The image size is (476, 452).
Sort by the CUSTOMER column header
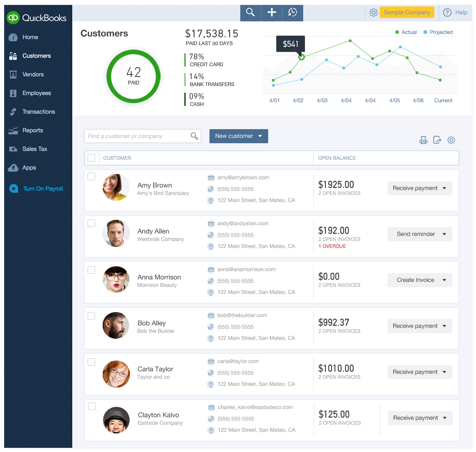[117, 158]
